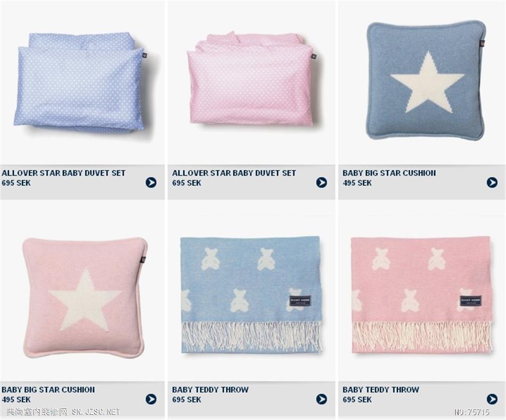Image resolution: width=506 pixels, height=420 pixels.
Task: Follow bottom-row Baby Big Star Cushion title link
Action: coord(48,390)
